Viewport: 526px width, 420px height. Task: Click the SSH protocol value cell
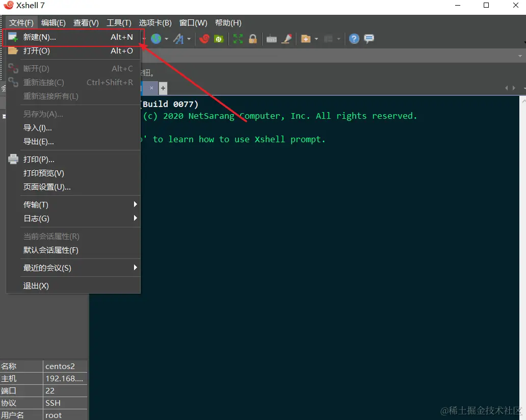pyautogui.click(x=65, y=403)
